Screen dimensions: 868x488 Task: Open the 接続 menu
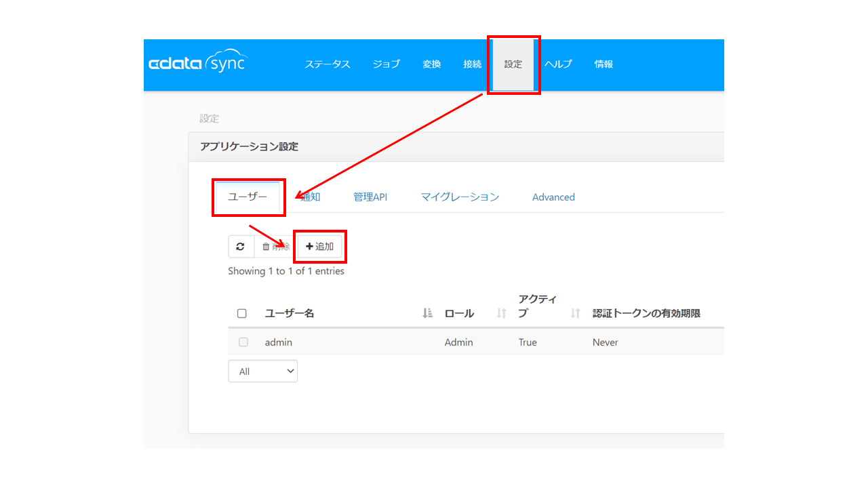(473, 64)
